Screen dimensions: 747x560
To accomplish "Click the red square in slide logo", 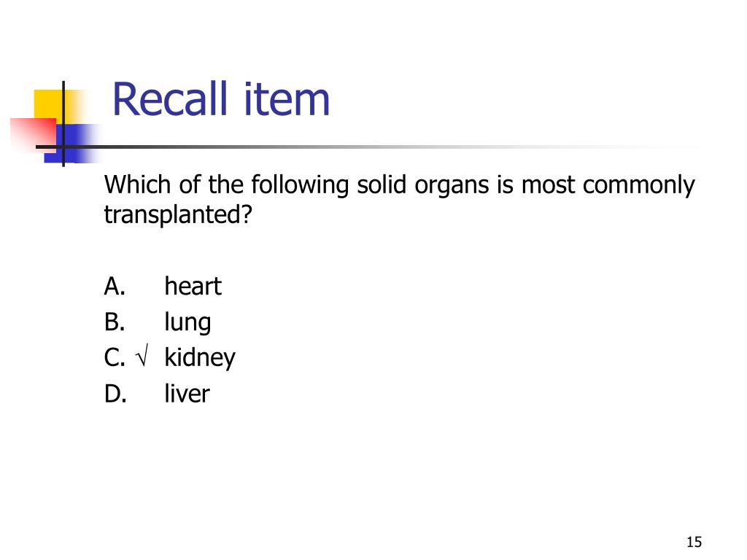I will [x=32, y=134].
